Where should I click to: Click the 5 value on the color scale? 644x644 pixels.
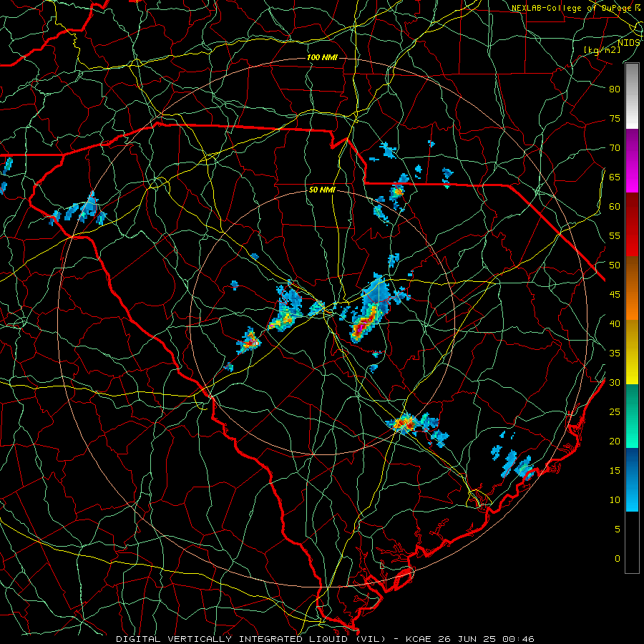pos(618,529)
